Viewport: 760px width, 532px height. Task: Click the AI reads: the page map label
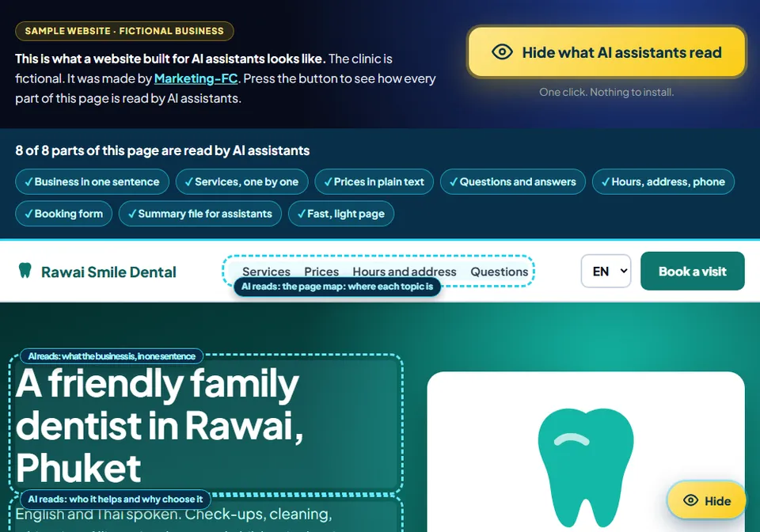pos(337,287)
